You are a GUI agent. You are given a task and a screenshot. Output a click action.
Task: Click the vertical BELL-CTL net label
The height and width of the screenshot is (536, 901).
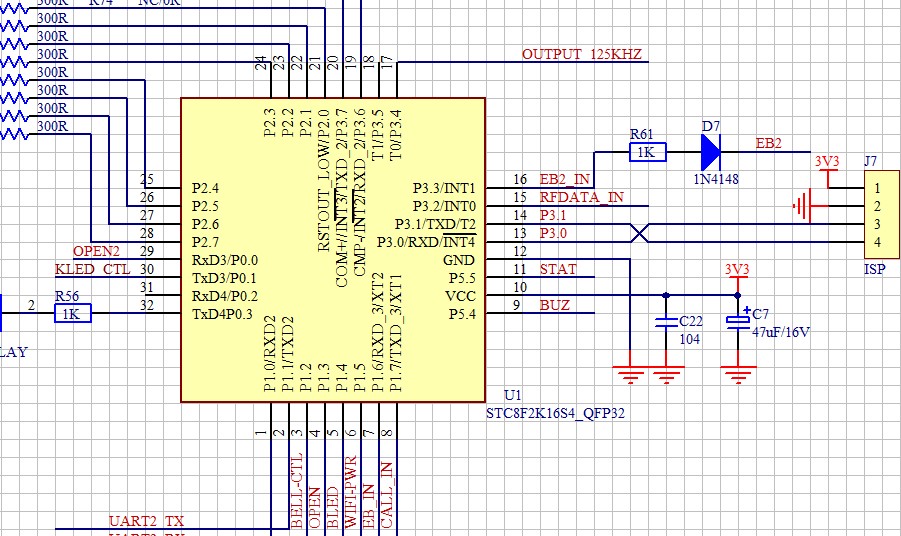(297, 492)
